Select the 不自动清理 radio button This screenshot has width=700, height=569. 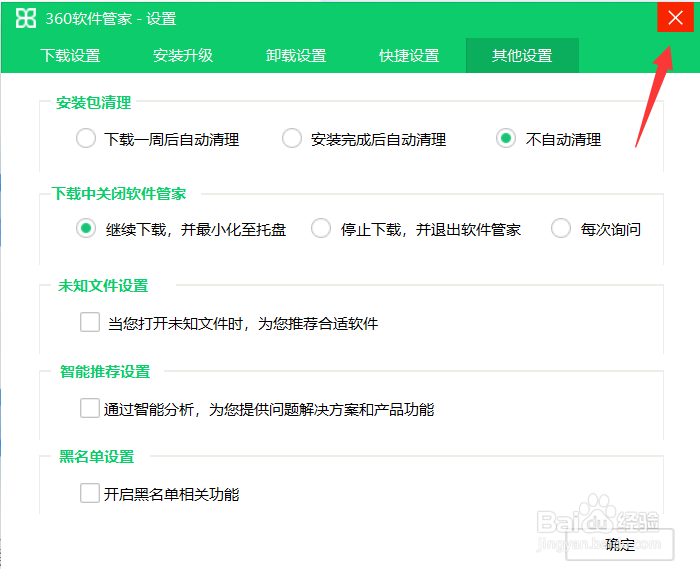506,139
